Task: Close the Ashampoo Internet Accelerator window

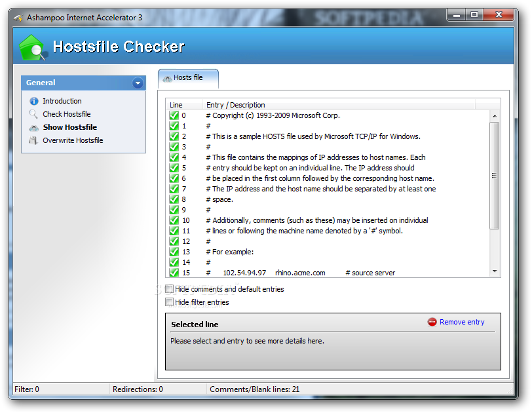Action: click(x=499, y=15)
